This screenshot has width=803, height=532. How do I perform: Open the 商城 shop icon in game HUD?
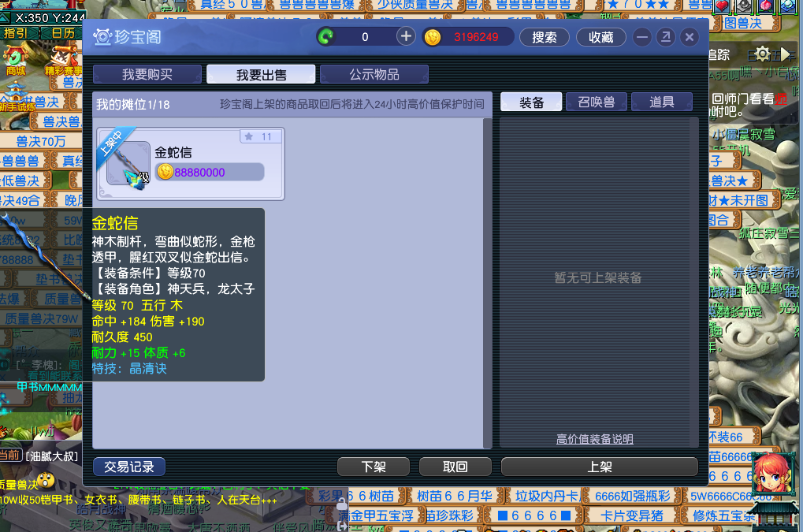[x=16, y=61]
